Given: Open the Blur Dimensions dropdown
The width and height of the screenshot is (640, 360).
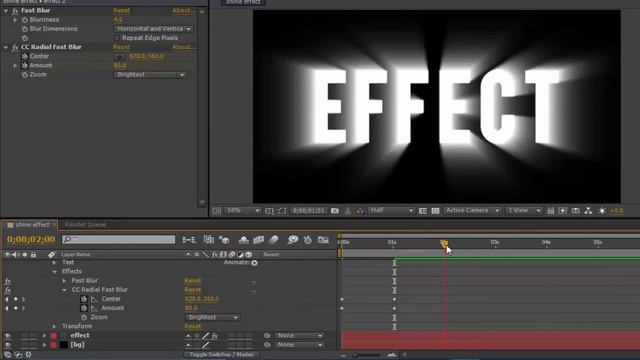Looking at the screenshot, I should tap(153, 29).
